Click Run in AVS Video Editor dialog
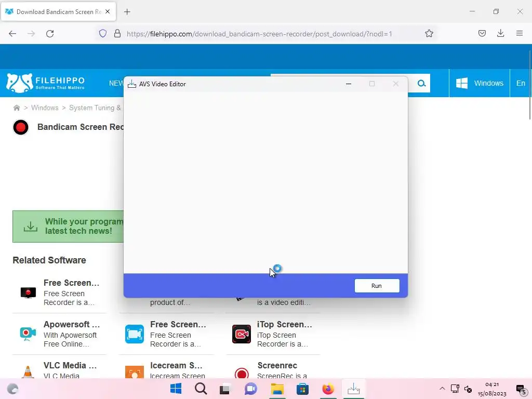The image size is (532, 399). 377,286
